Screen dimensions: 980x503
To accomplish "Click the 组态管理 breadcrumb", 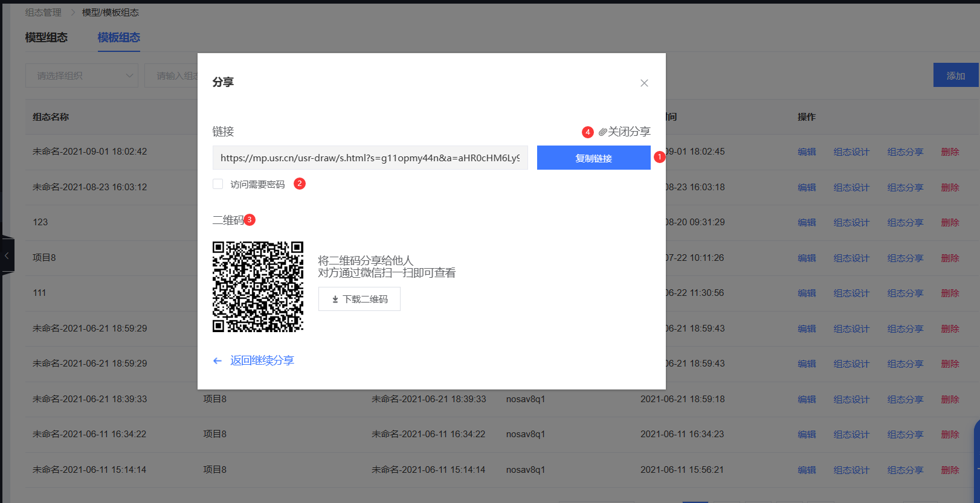I will 44,12.
